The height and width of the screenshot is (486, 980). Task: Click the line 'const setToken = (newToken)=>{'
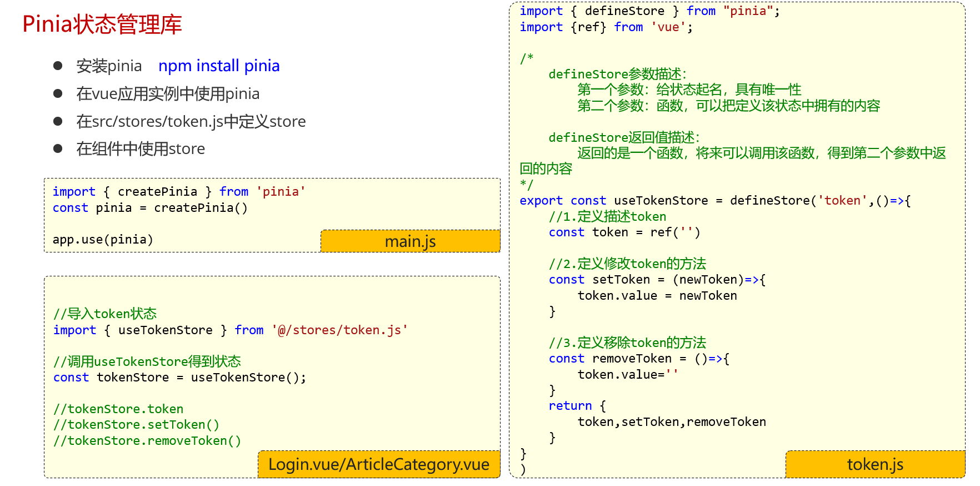pos(657,280)
